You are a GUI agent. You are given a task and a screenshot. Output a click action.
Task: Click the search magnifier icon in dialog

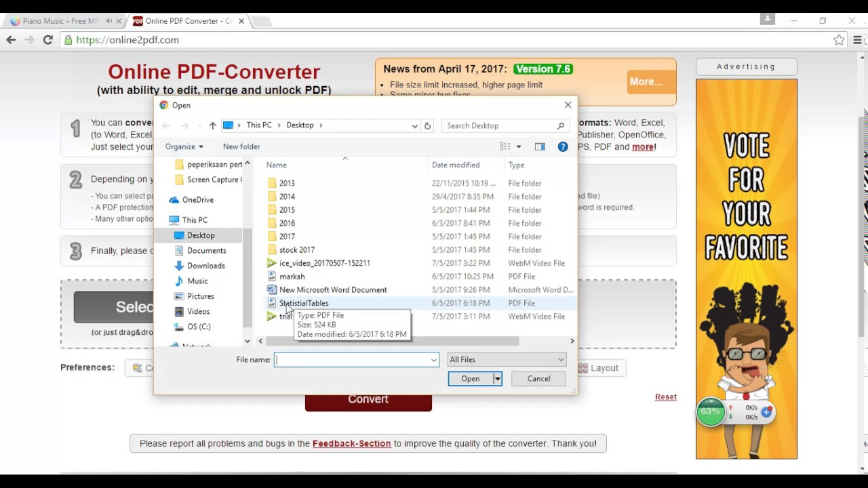(x=561, y=125)
